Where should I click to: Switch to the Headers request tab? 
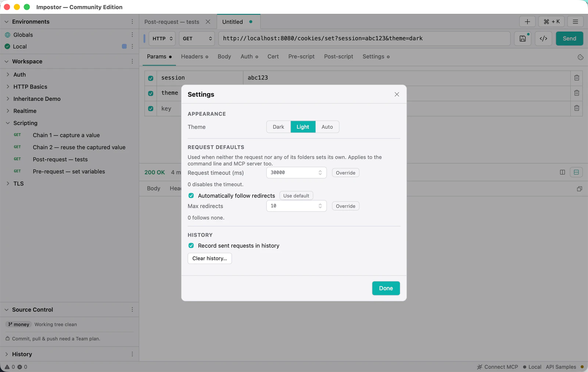point(195,57)
